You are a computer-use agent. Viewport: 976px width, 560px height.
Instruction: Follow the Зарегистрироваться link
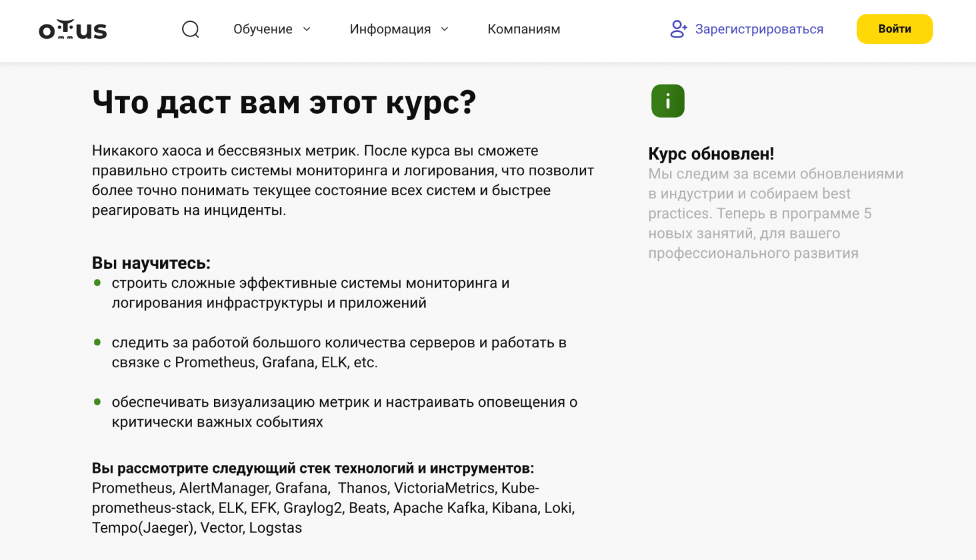759,29
